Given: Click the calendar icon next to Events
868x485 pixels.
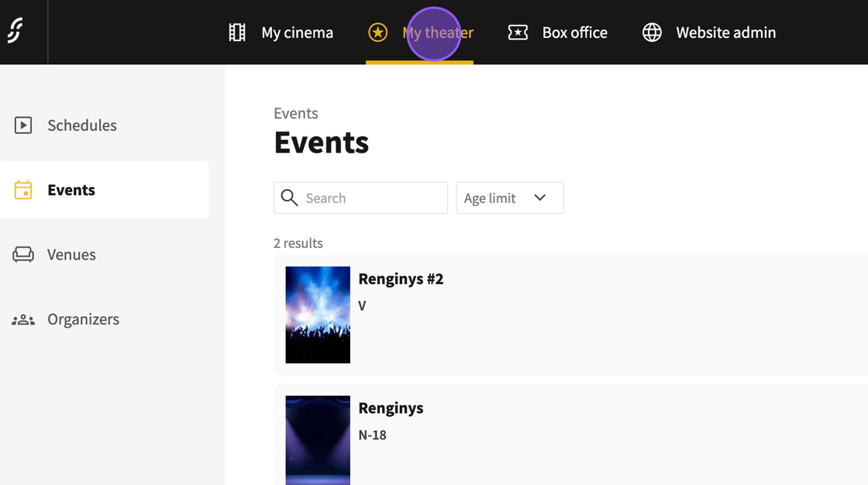Looking at the screenshot, I should point(23,190).
